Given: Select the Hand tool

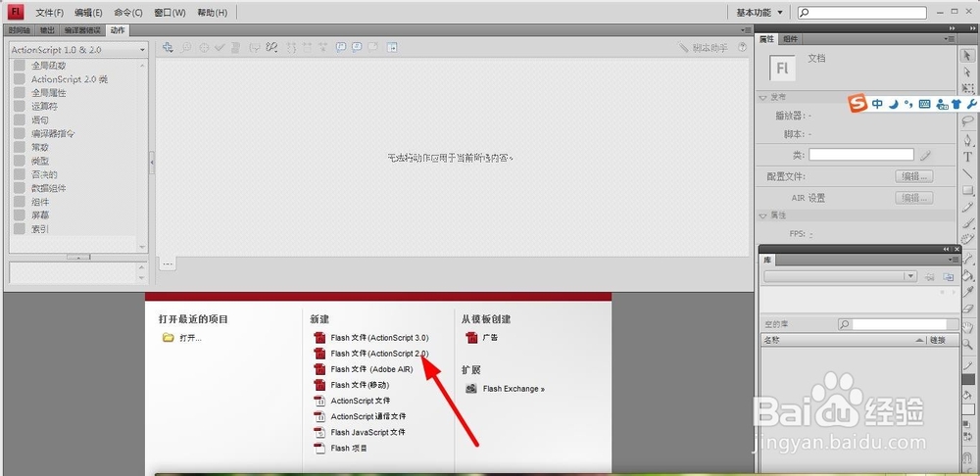Looking at the screenshot, I should [x=967, y=327].
